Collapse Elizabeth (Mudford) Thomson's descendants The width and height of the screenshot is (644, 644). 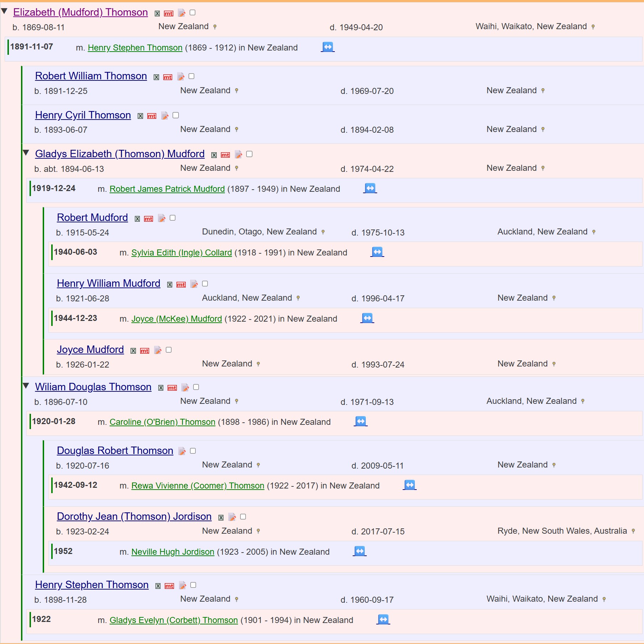click(x=5, y=11)
